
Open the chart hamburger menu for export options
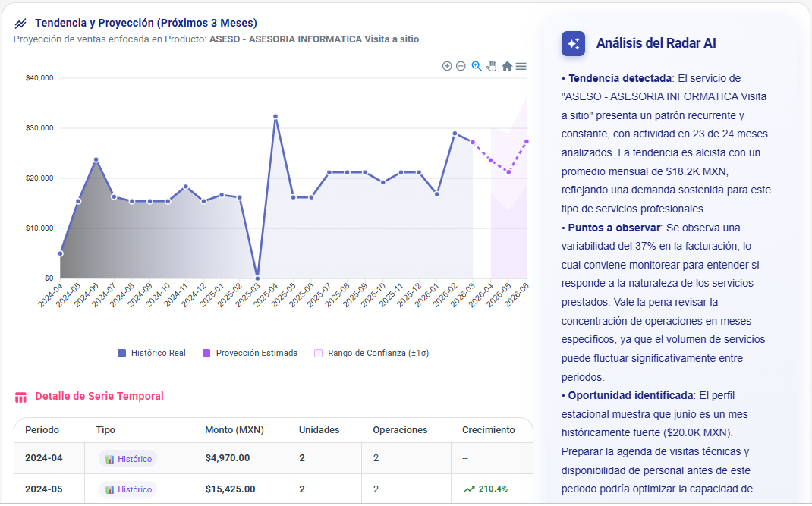[x=521, y=66]
